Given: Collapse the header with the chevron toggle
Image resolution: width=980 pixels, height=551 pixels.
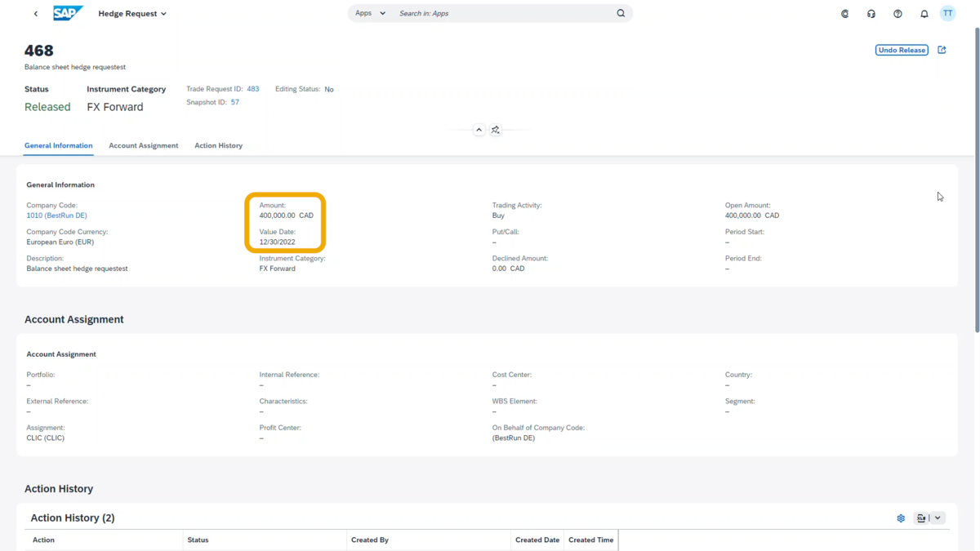Looking at the screenshot, I should [x=479, y=129].
